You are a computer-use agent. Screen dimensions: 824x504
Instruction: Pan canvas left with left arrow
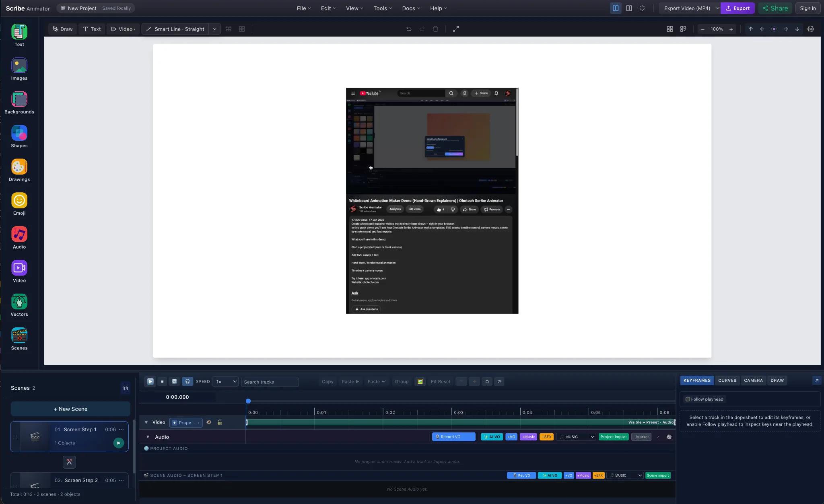(x=762, y=29)
